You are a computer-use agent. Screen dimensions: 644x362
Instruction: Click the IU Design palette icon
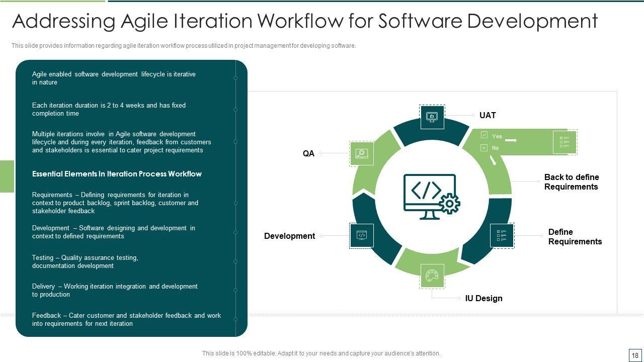(432, 276)
